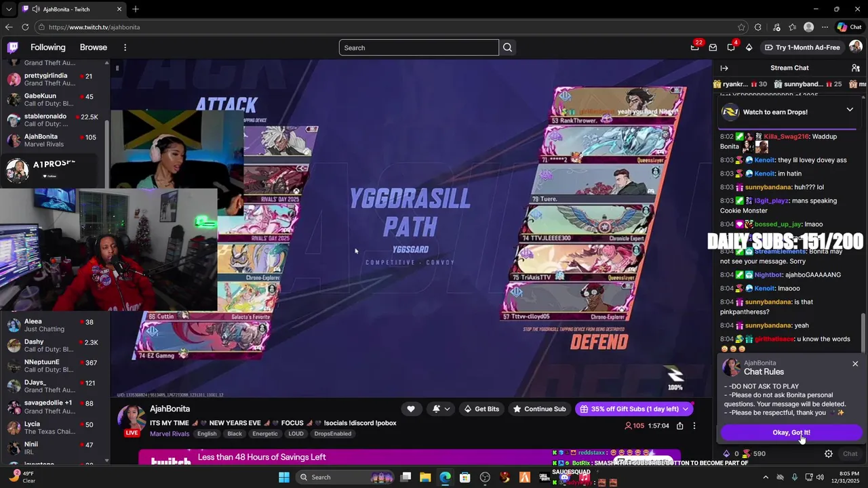Expand the notification options chevron

coord(447,409)
